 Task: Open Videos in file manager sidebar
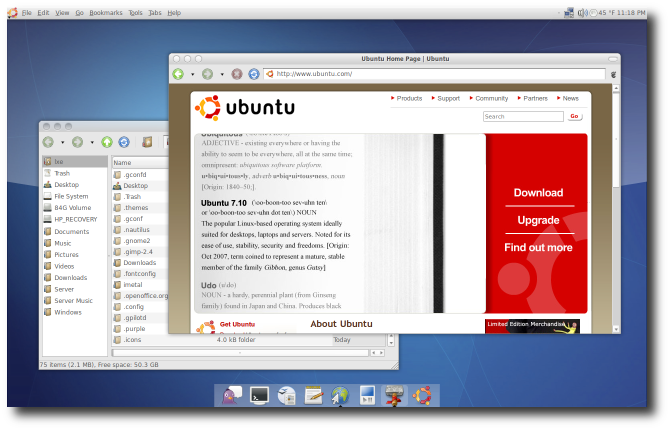tap(75, 266)
